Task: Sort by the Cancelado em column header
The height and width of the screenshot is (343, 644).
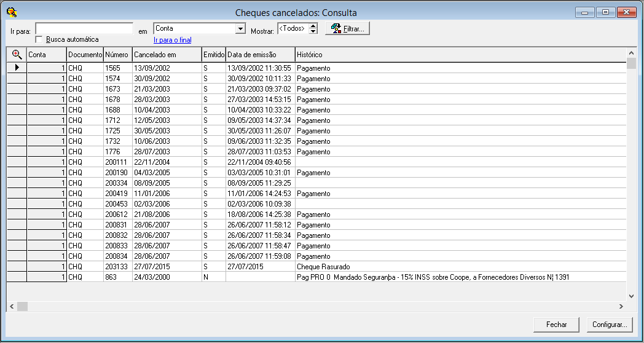Action: click(167, 55)
